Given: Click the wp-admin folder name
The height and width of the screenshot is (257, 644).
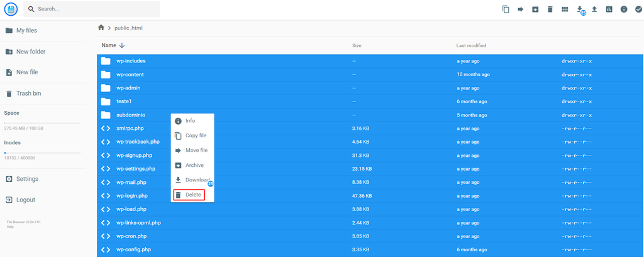Looking at the screenshot, I should coord(128,88).
